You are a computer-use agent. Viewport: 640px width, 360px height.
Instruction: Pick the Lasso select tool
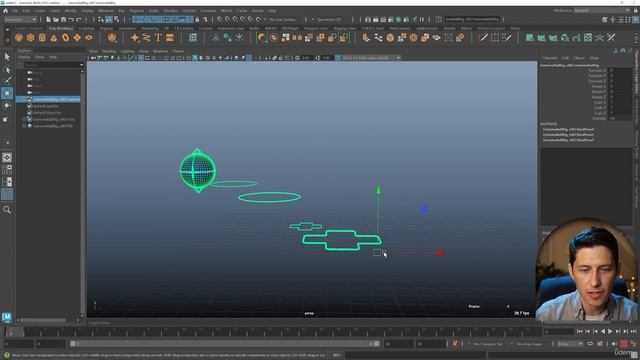tap(7, 69)
